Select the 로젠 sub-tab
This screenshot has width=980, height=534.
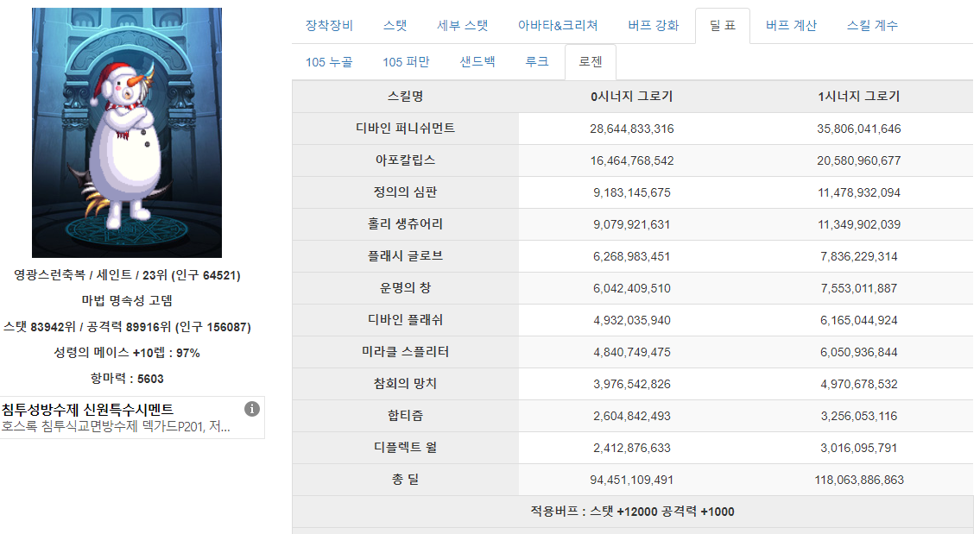pos(591,62)
